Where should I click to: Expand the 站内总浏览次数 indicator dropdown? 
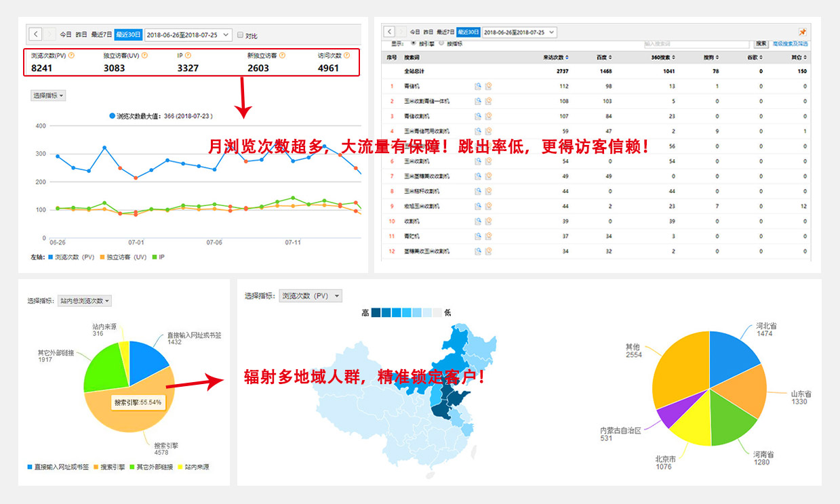(85, 301)
